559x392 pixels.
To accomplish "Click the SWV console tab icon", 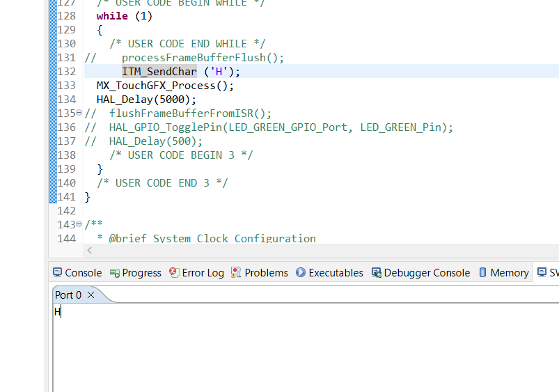I will point(542,272).
